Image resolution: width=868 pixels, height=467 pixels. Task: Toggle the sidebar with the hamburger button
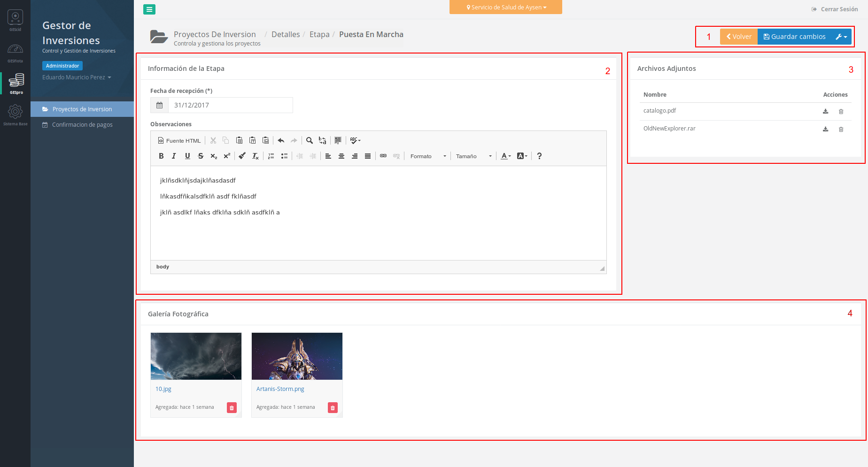tap(149, 9)
